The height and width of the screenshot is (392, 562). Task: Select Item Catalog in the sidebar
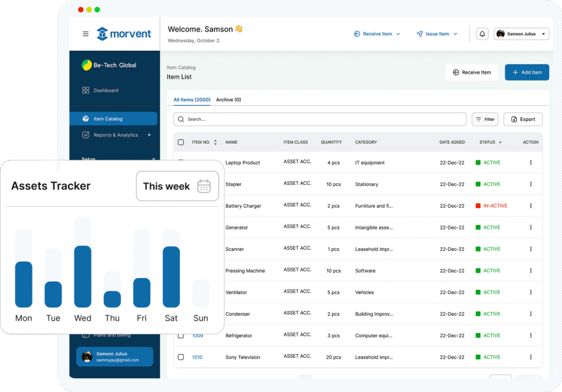click(x=113, y=118)
